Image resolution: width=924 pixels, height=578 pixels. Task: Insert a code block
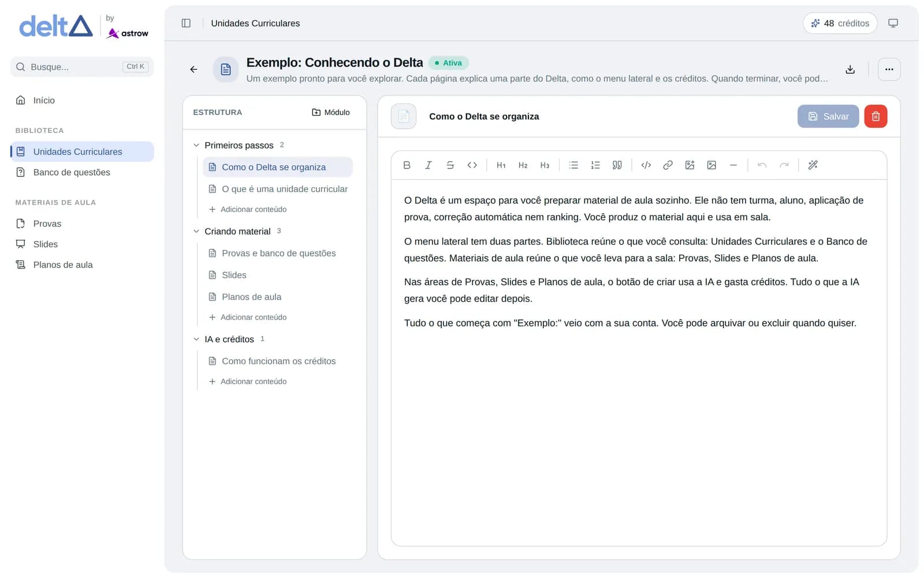646,165
